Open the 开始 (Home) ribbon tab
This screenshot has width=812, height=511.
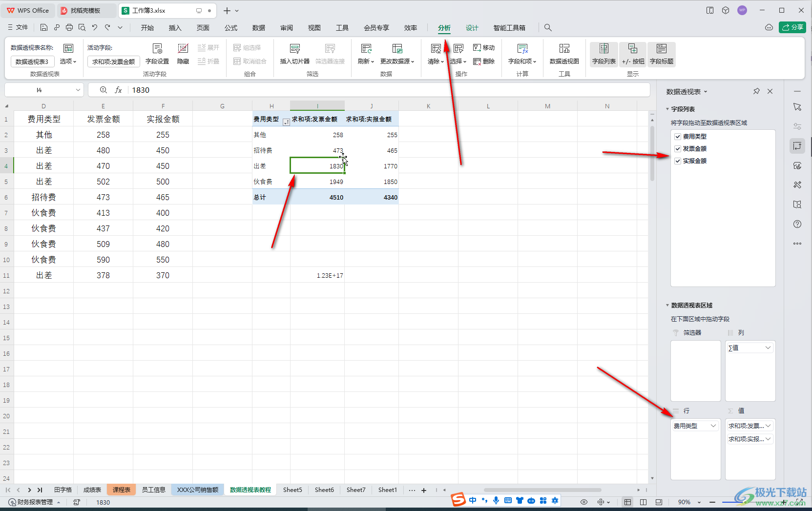click(147, 28)
